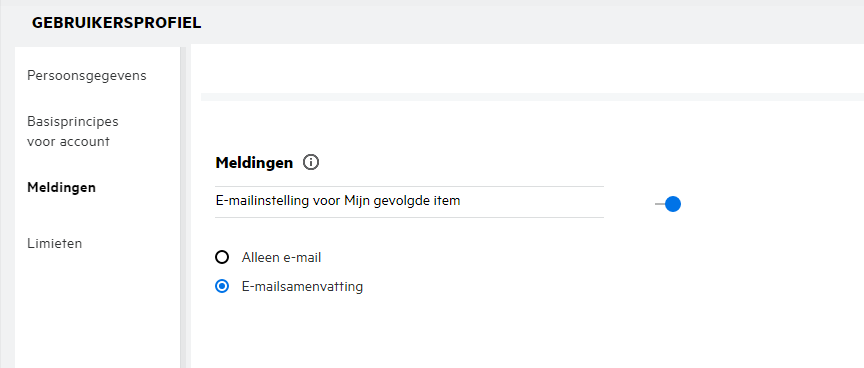The image size is (864, 368).
Task: Select the Alleen e-mail radio button
Action: [222, 257]
